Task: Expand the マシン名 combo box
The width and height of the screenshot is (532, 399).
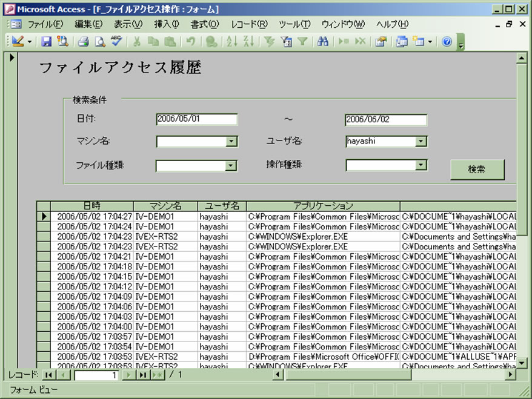Action: click(x=231, y=142)
